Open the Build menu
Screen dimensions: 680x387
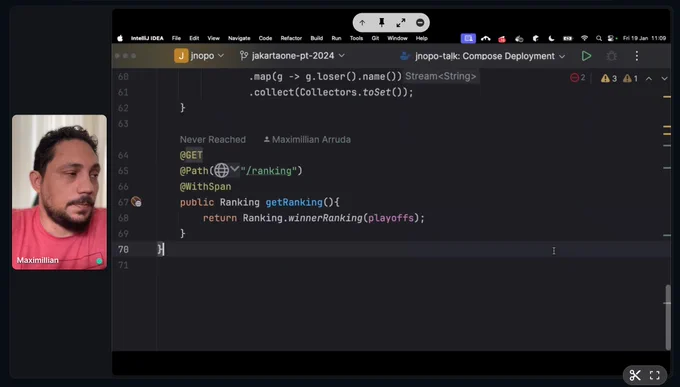(317, 38)
